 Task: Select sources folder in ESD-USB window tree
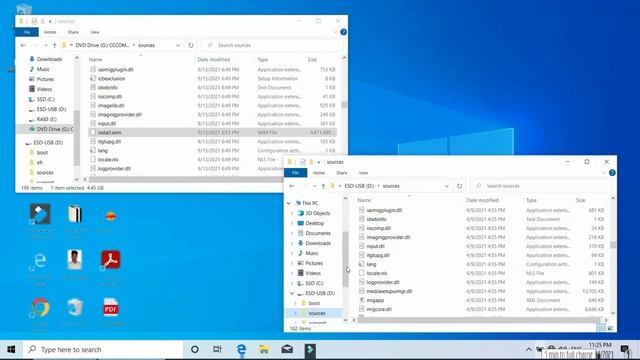point(317,313)
